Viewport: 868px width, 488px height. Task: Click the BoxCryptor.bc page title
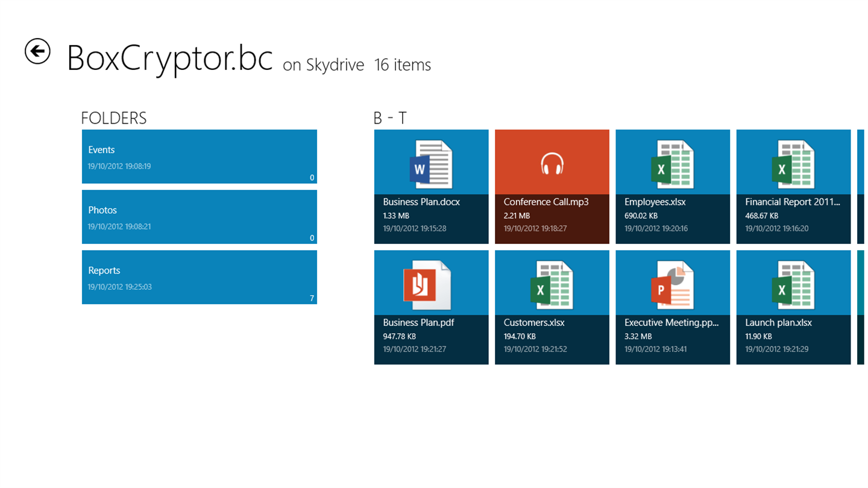tap(170, 59)
